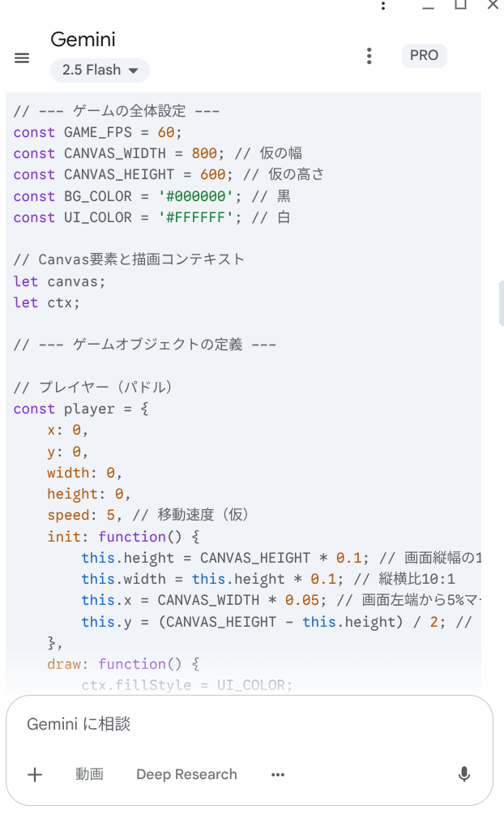The width and height of the screenshot is (504, 814).
Task: Open the ellipsis for more tools in prompt bar
Action: point(278,774)
